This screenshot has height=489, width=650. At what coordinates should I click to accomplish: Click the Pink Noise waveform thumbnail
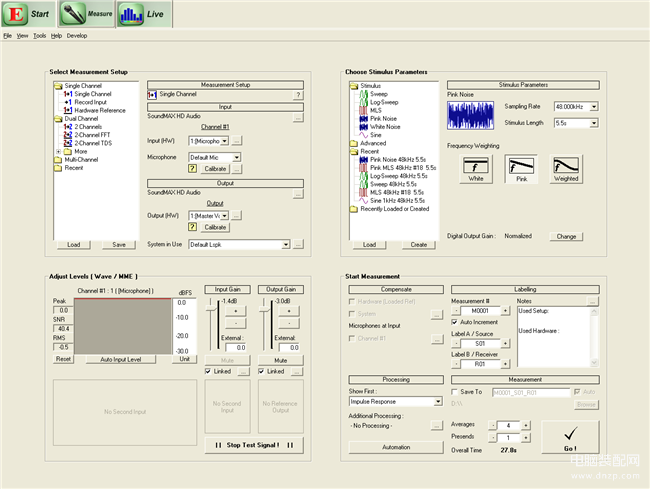point(470,115)
